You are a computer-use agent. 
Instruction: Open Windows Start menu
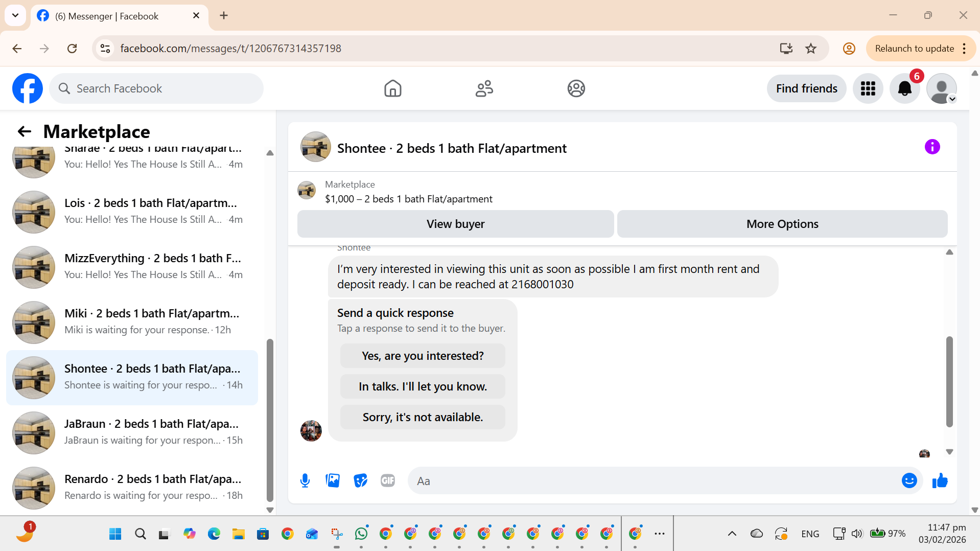115,534
